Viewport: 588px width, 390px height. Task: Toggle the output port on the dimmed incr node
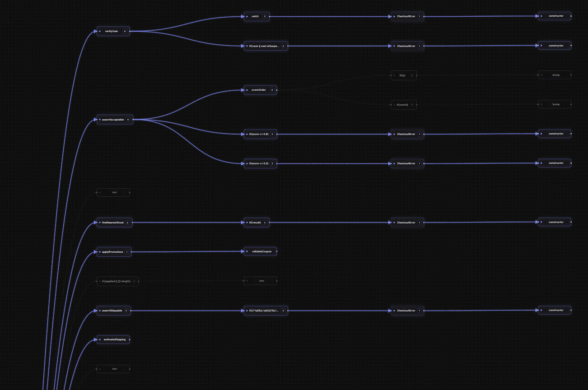coord(129,192)
